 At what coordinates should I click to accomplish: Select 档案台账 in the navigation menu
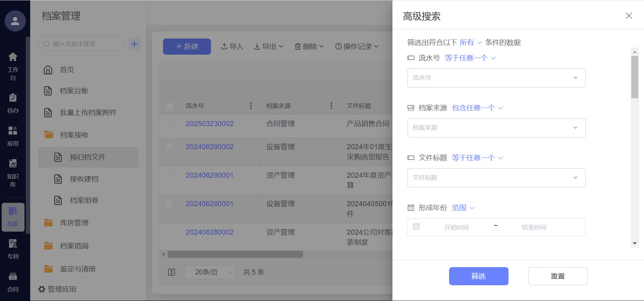(74, 91)
